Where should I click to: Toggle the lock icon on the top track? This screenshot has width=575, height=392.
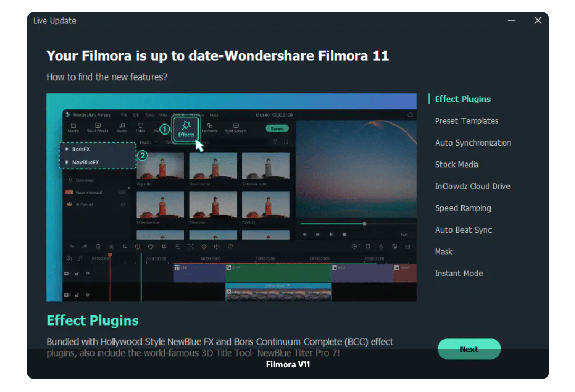[77, 273]
